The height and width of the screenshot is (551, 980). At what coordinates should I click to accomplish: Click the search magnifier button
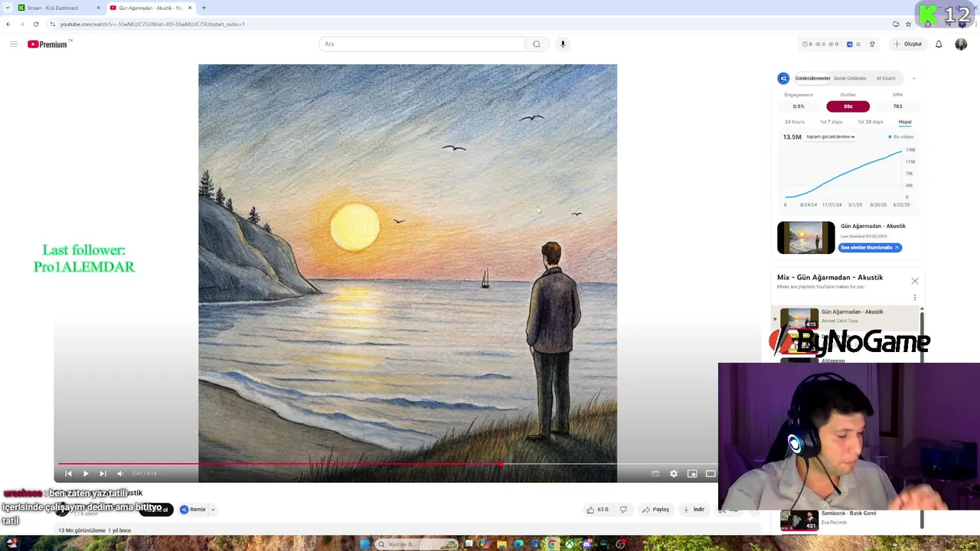click(x=537, y=44)
